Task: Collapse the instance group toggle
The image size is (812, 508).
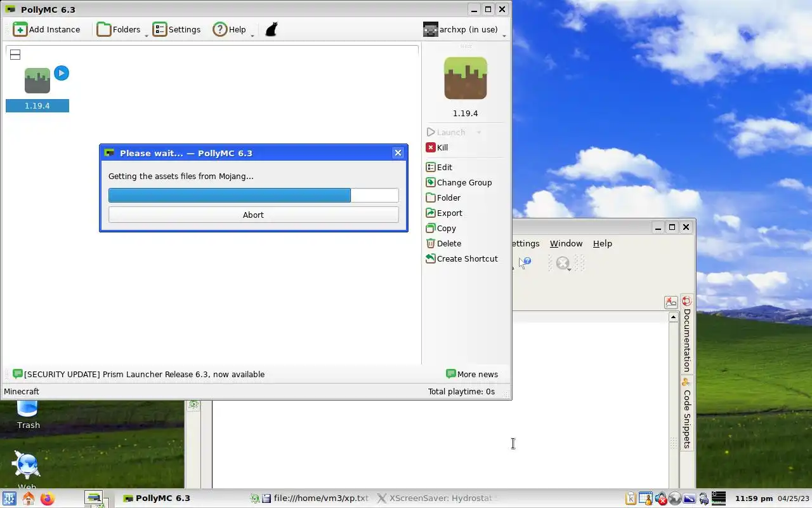Action: (x=15, y=55)
